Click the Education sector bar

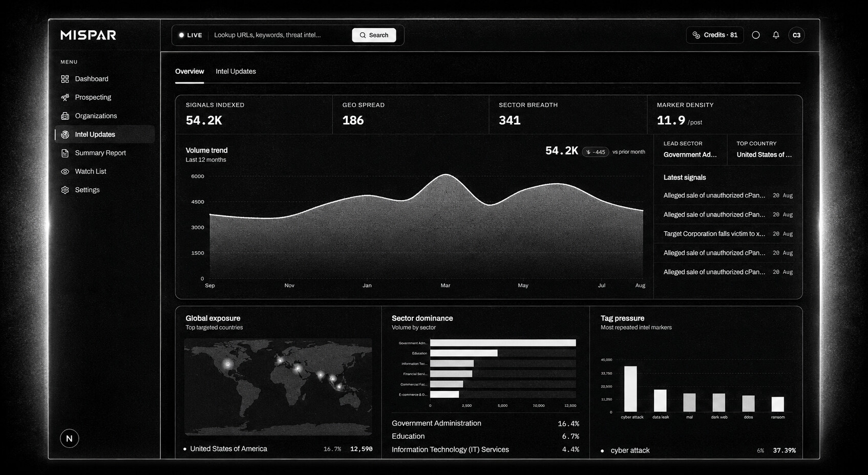click(x=463, y=353)
